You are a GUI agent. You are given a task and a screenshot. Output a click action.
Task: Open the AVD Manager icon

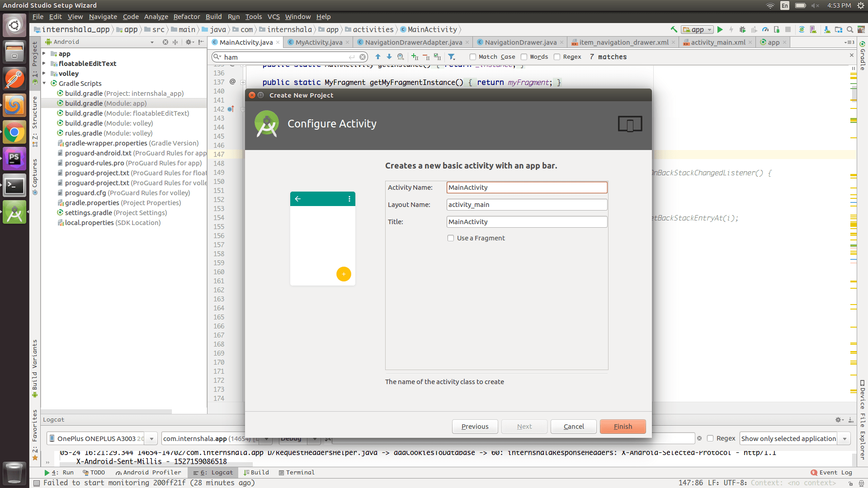coord(813,29)
